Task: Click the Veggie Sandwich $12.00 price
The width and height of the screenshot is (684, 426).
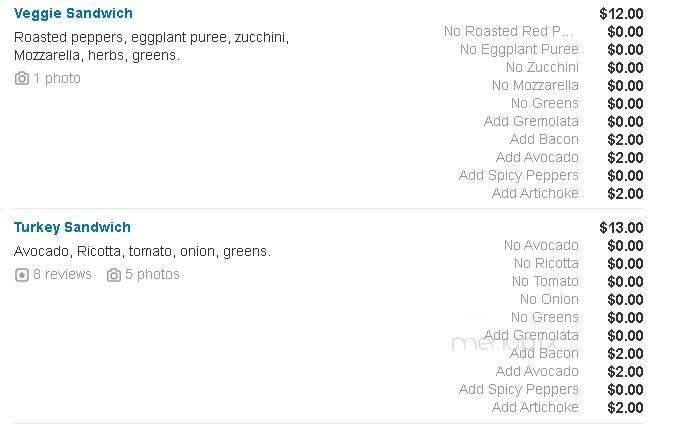Action: [621, 14]
